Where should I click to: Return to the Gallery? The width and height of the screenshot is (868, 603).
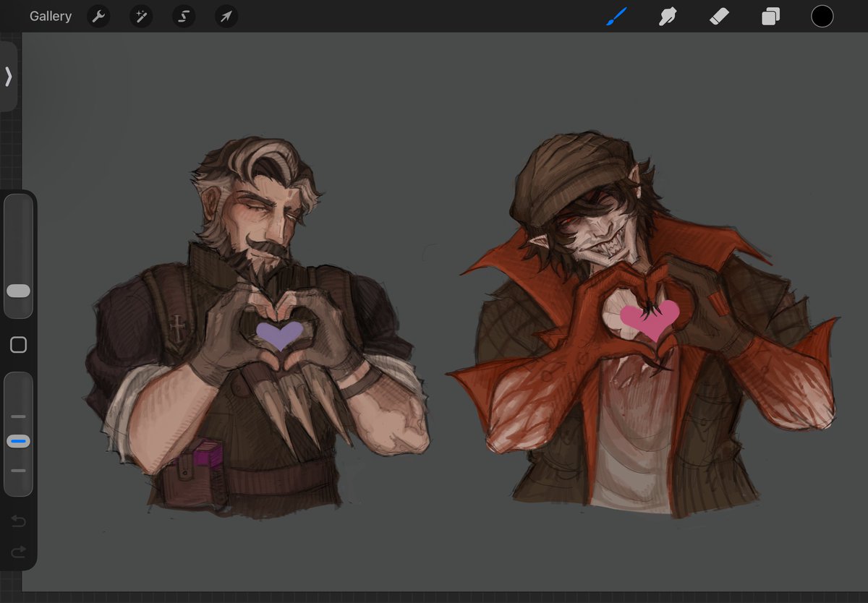[51, 16]
